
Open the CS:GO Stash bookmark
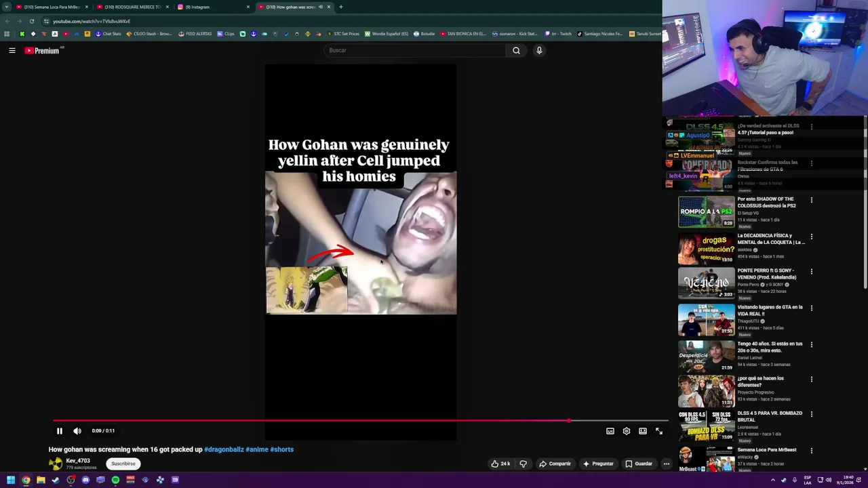click(x=149, y=34)
